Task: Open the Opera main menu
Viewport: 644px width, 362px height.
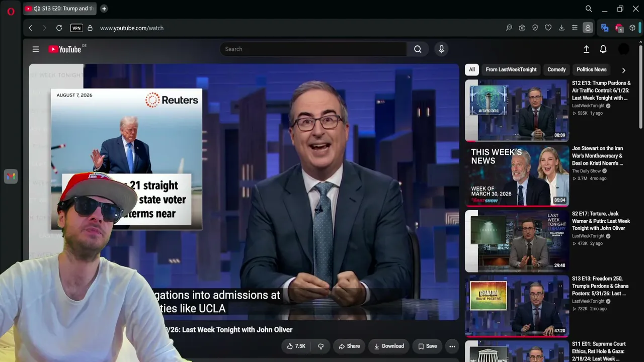Action: tap(11, 11)
